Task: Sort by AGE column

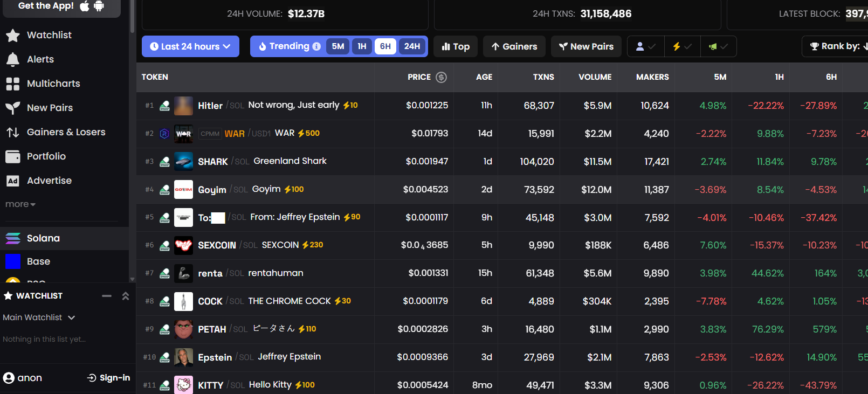Action: coord(484,77)
